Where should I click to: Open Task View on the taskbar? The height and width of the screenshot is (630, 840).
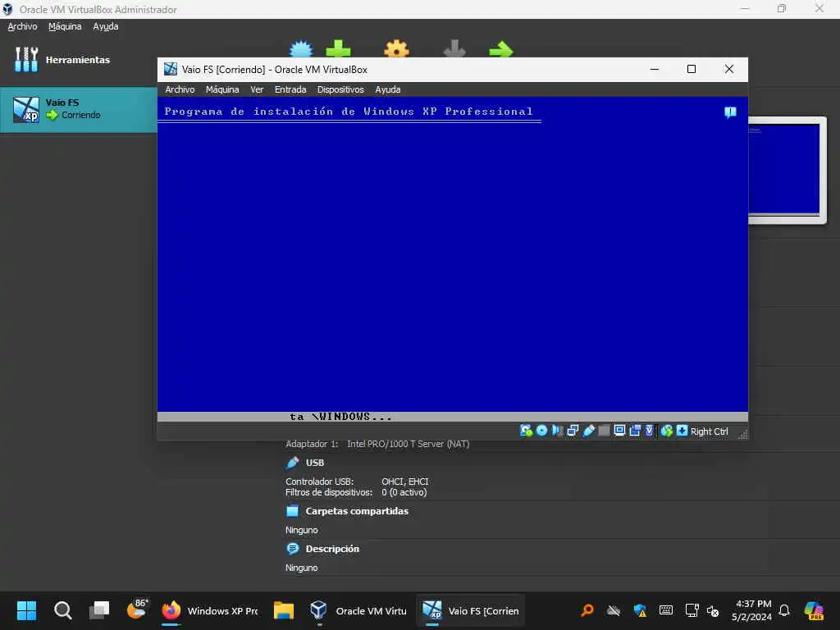tap(99, 610)
